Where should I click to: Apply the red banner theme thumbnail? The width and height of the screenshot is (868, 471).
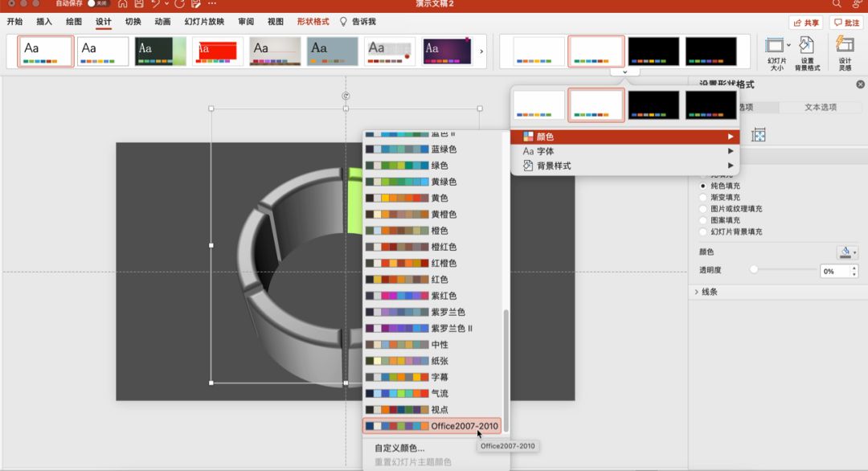click(218, 51)
